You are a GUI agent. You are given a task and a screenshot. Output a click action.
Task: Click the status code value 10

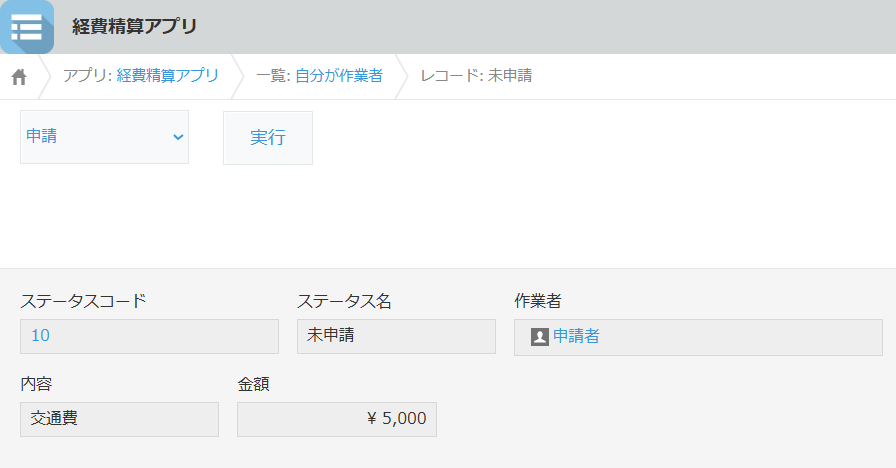tap(41, 336)
